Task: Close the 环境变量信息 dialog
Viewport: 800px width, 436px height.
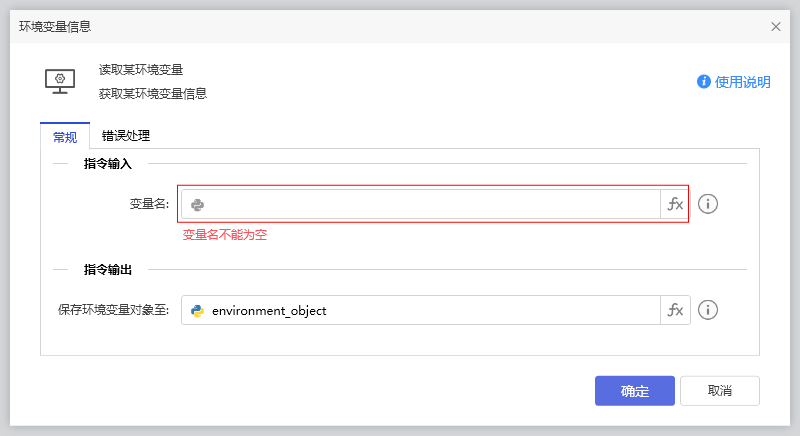Action: pyautogui.click(x=776, y=27)
